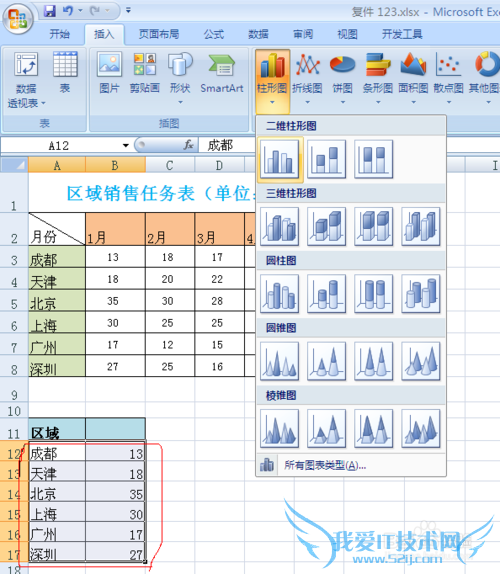
Task: Pick the 100% stacked pyramid chart
Action: click(x=374, y=429)
